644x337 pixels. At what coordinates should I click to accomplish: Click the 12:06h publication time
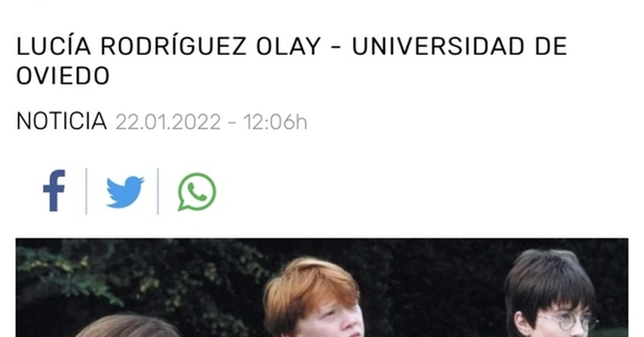[275, 122]
